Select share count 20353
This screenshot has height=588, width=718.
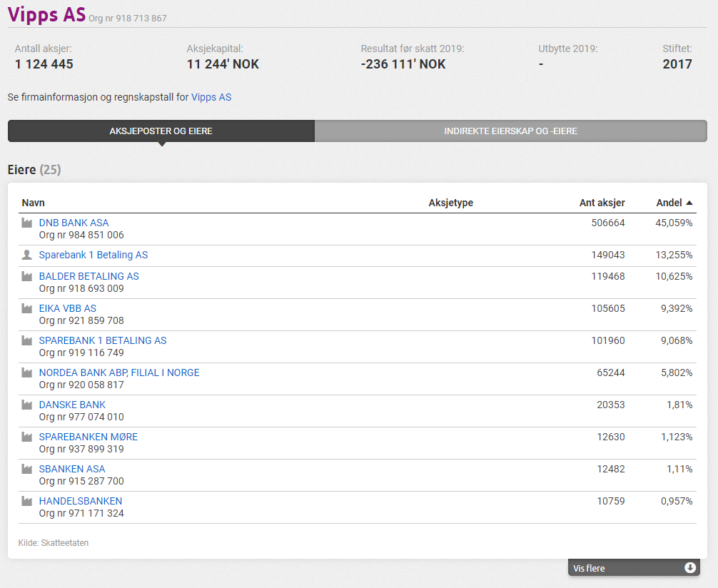click(x=611, y=405)
